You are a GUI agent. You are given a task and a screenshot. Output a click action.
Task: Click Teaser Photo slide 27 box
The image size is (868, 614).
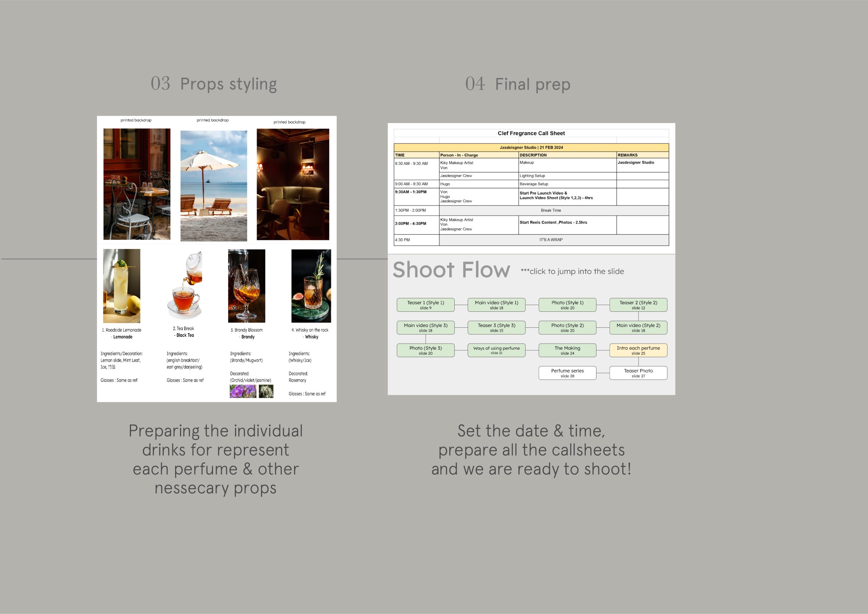point(638,373)
